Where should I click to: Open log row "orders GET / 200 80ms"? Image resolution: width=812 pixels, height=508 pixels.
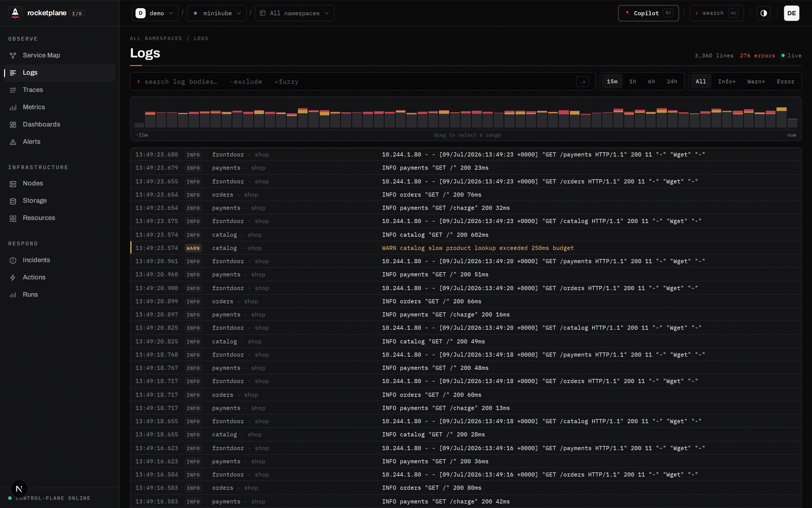click(466, 488)
